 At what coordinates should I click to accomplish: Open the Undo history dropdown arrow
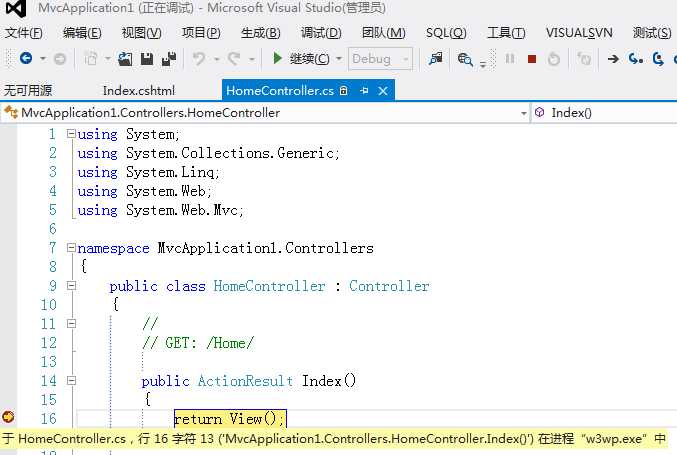point(216,58)
